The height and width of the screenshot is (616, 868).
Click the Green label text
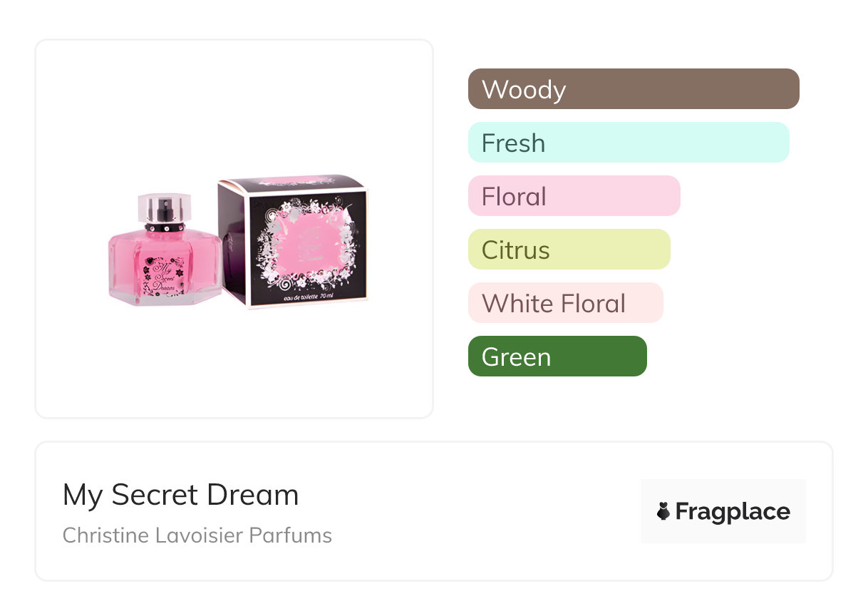(516, 357)
